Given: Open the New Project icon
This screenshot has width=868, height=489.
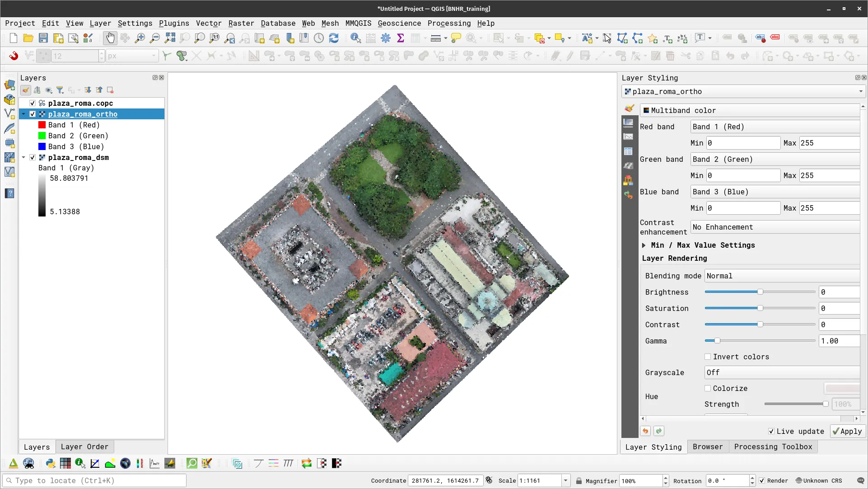Looking at the screenshot, I should click(13, 38).
